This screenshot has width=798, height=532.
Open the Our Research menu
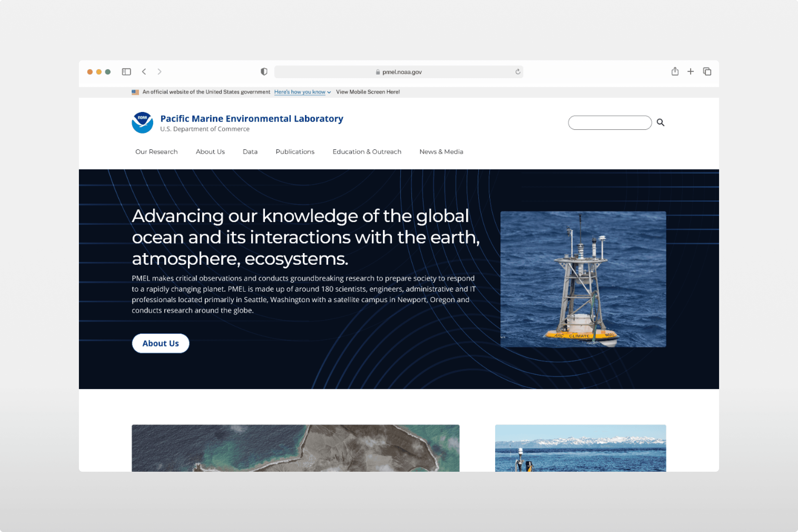pos(156,152)
